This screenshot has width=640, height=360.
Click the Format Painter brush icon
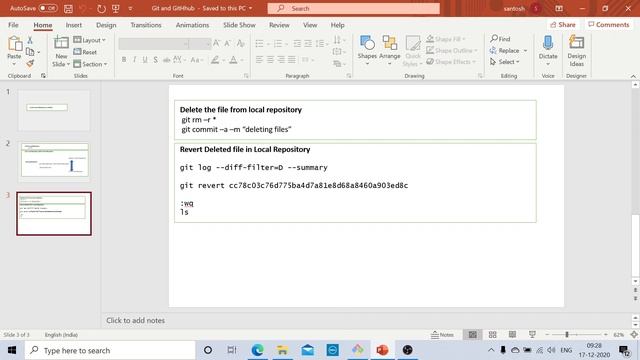[30, 63]
